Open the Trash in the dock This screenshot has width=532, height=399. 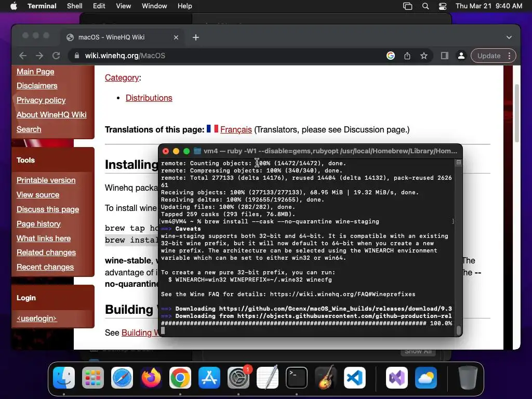[x=468, y=378]
